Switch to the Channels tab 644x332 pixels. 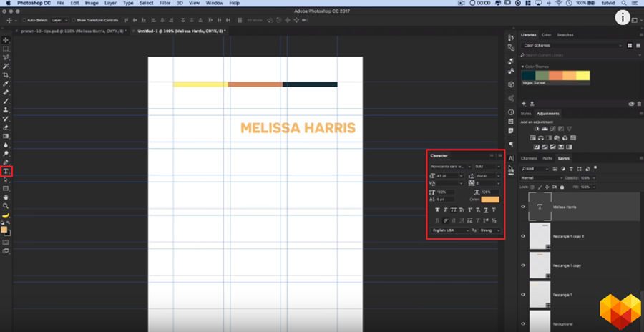coord(529,158)
